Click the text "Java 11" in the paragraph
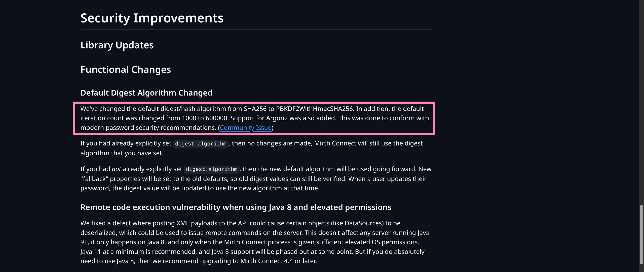 91,252
